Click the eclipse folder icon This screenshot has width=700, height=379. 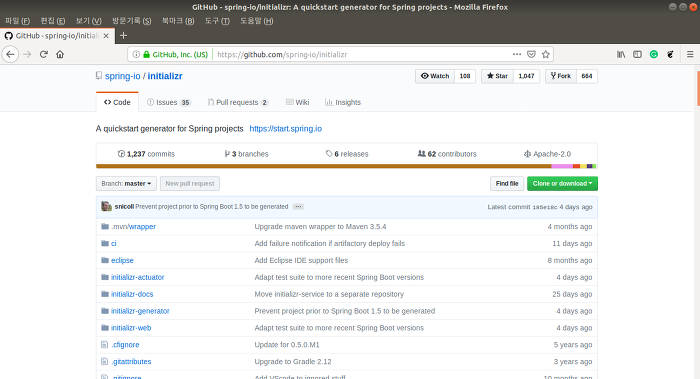105,260
